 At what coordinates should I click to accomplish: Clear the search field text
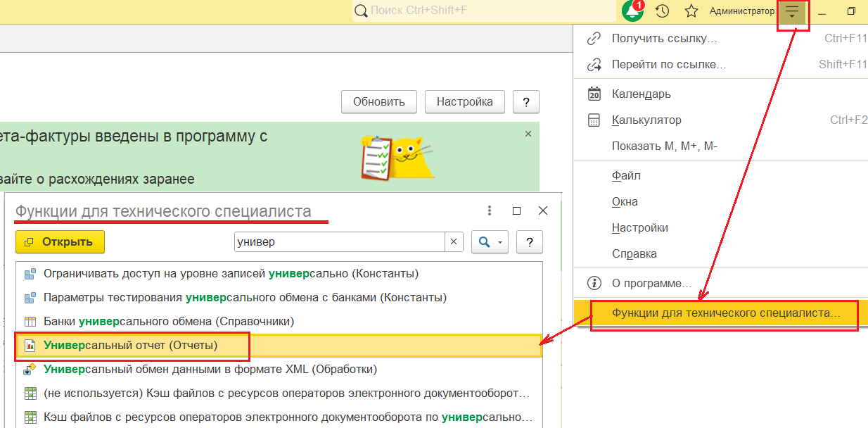pos(454,241)
